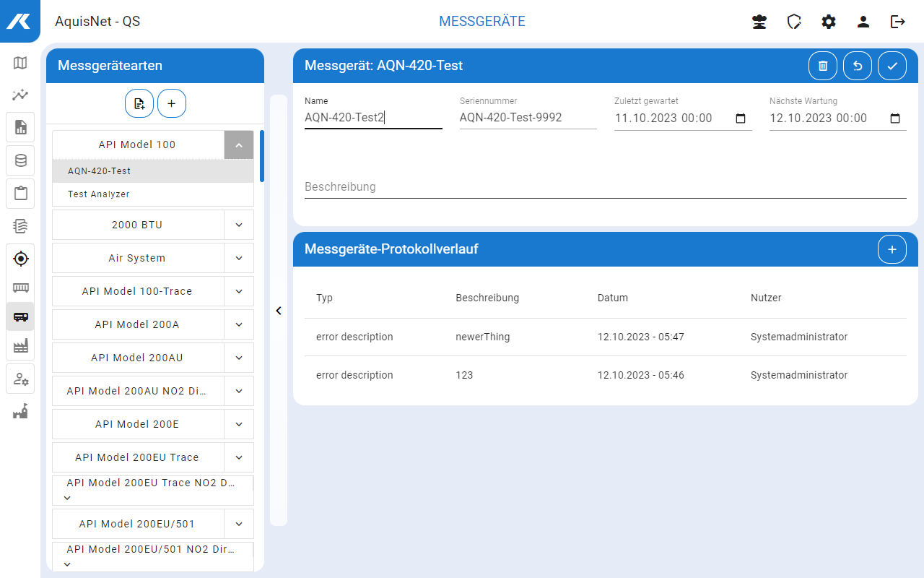Expand the API Model 200E group
This screenshot has width=924, height=578.
(239, 424)
